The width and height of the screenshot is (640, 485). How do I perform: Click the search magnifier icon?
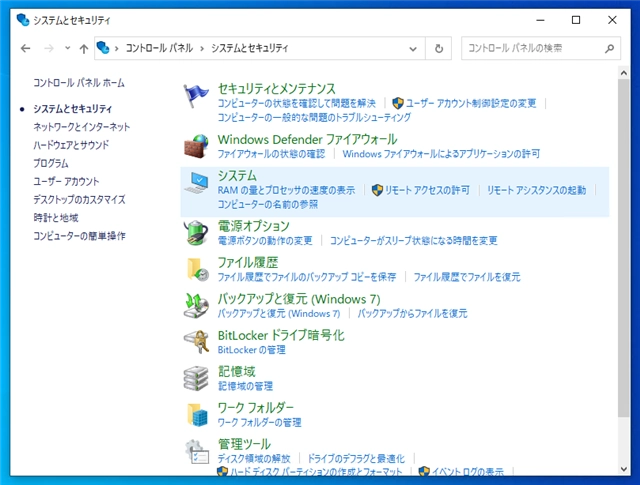point(609,49)
